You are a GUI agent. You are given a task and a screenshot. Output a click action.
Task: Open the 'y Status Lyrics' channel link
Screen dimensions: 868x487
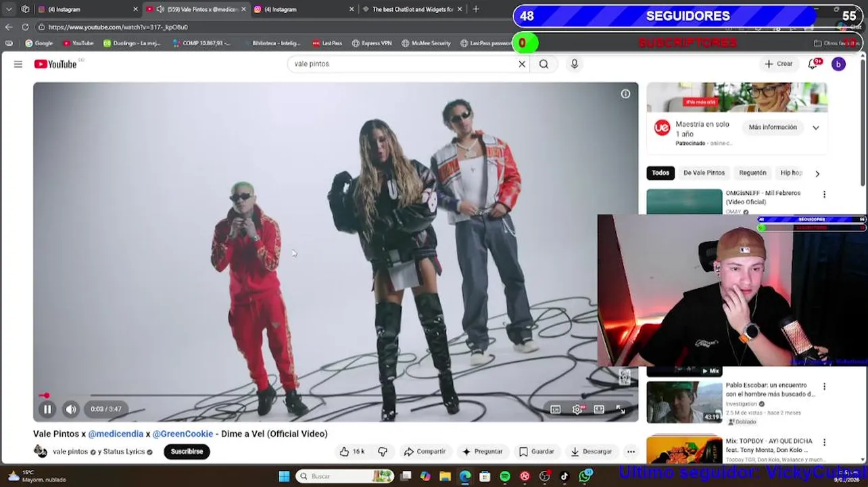point(122,451)
